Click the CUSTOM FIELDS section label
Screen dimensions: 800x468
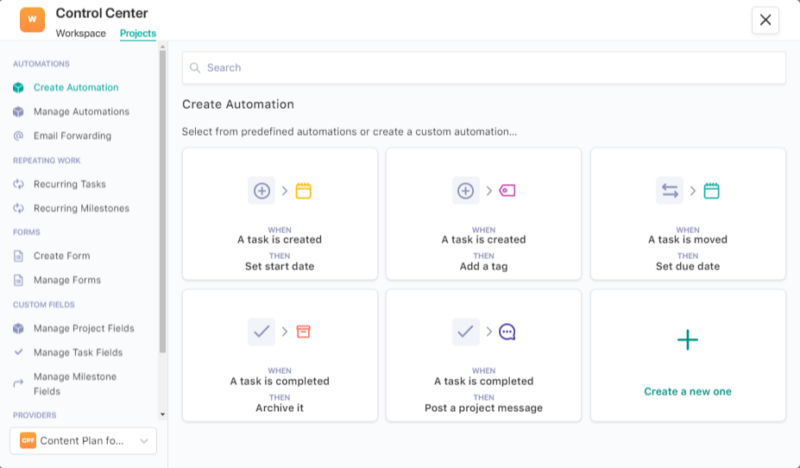coord(44,305)
